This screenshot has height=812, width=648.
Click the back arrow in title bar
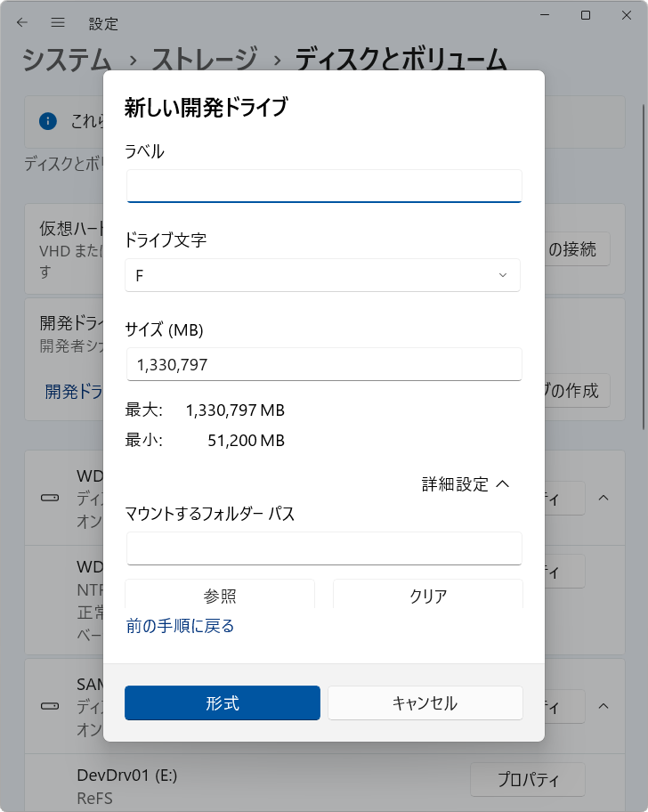[22, 22]
